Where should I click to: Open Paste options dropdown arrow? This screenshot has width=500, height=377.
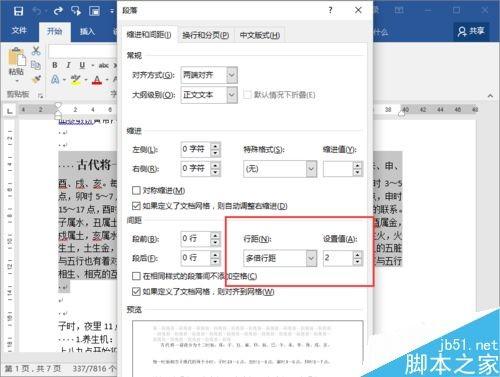(17, 81)
